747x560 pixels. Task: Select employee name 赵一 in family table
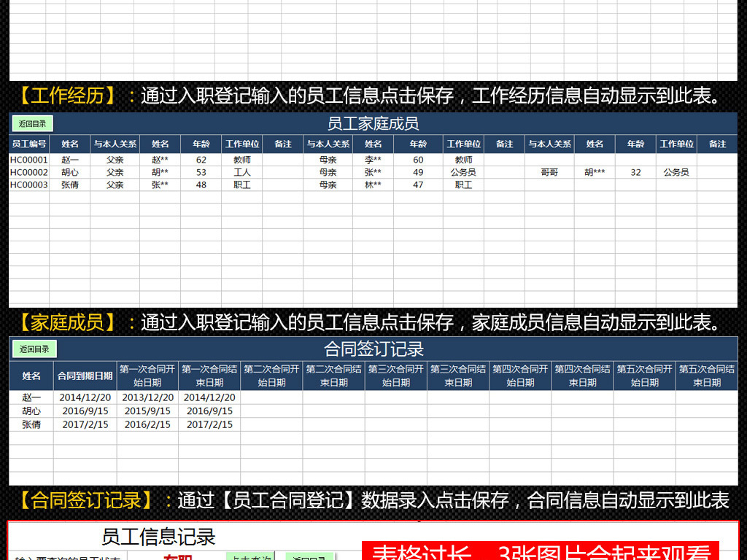(70, 159)
